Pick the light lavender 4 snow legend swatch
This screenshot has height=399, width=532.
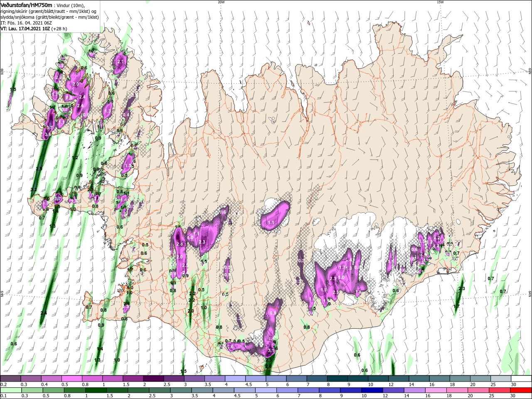pos(234,379)
